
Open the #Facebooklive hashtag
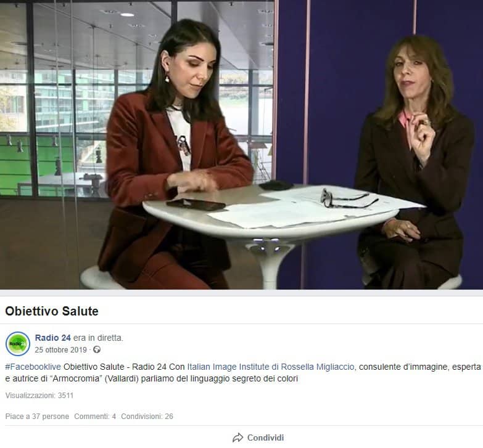click(33, 367)
